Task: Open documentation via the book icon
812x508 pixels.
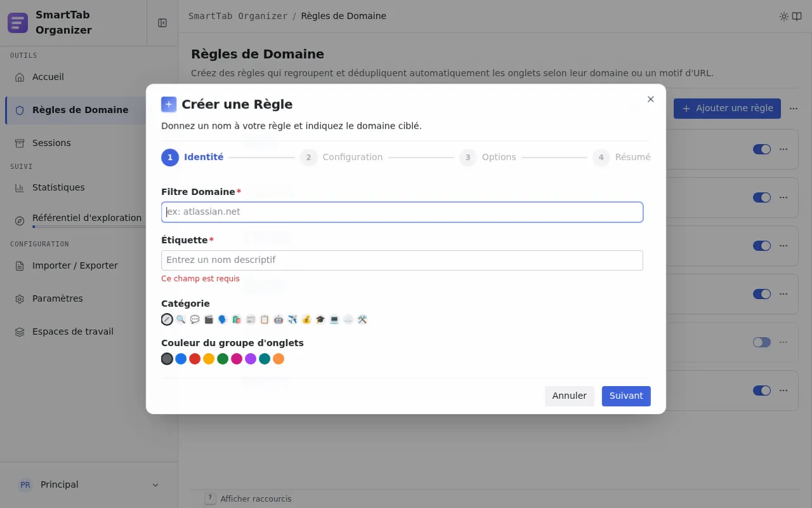Action: point(797,17)
